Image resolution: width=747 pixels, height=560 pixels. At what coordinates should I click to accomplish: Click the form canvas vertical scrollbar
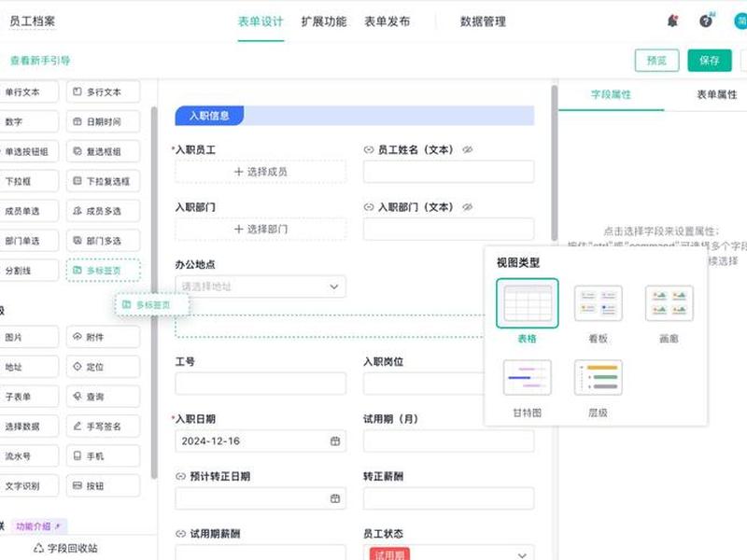pos(554,163)
